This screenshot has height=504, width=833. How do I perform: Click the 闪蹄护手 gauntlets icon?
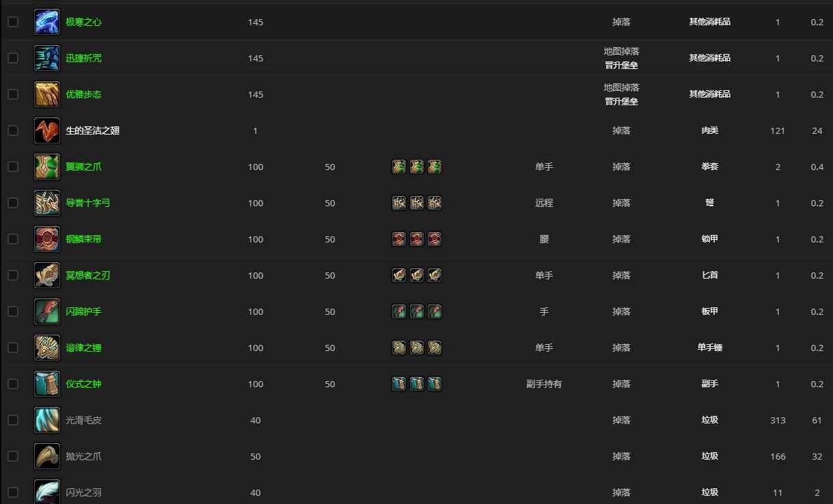[47, 311]
